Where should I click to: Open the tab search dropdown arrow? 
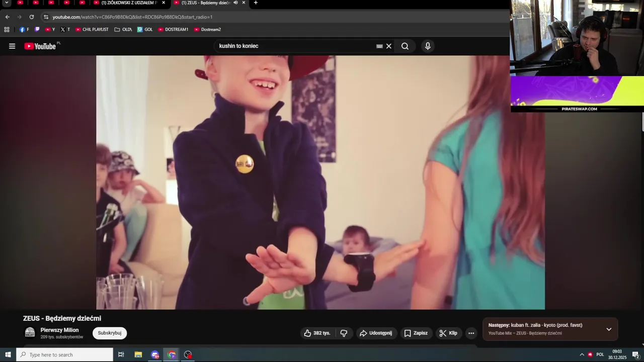(7, 3)
